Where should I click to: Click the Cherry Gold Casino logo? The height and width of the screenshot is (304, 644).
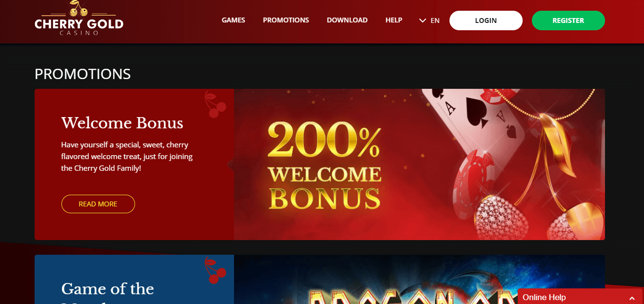79,19
